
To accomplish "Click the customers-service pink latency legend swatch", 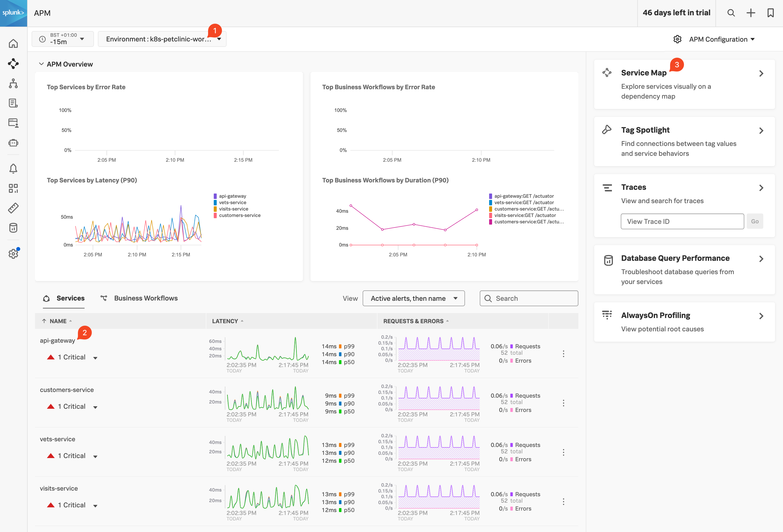I will [215, 215].
